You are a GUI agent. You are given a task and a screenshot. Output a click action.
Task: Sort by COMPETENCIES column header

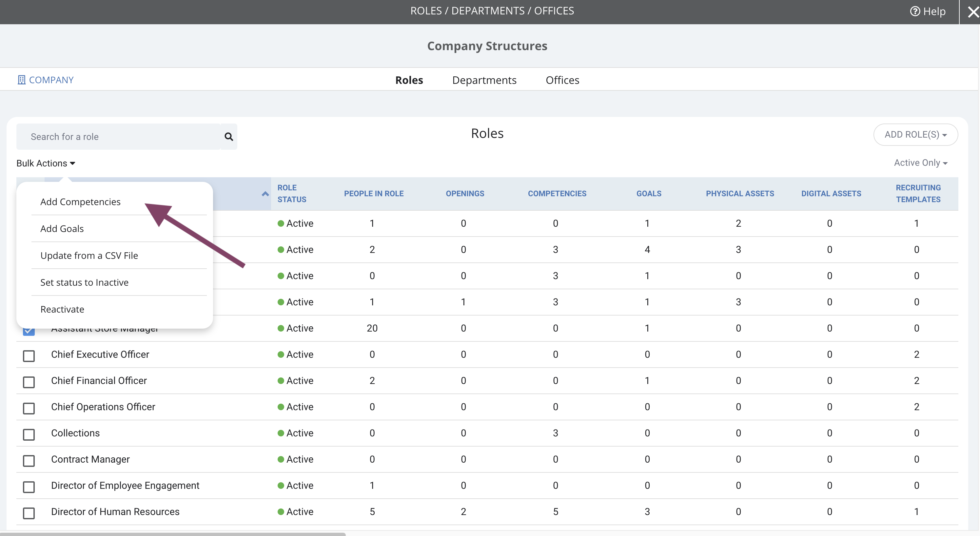[557, 194]
